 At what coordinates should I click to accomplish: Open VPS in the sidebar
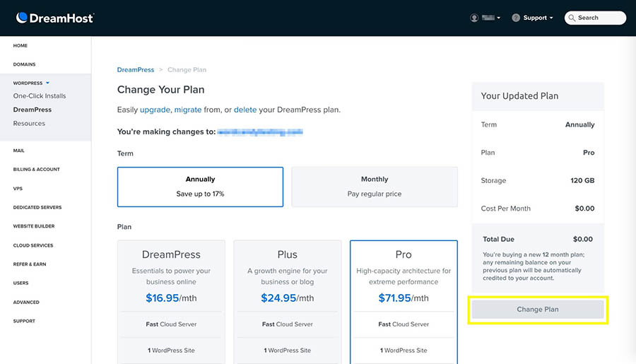(18, 188)
